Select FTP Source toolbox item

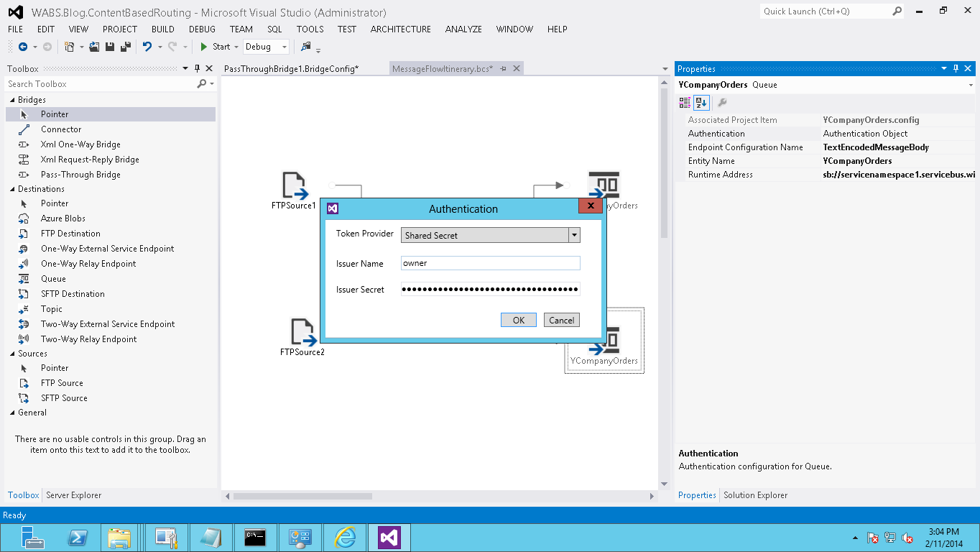(x=62, y=383)
